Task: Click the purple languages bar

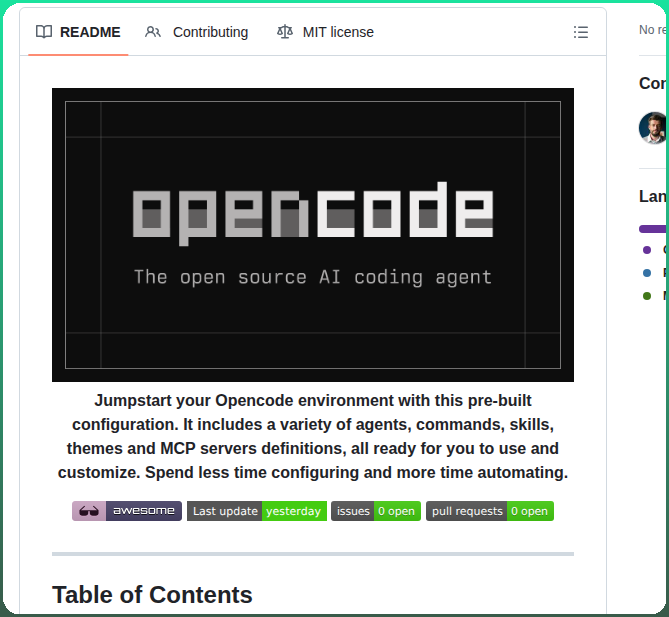Action: click(x=653, y=229)
